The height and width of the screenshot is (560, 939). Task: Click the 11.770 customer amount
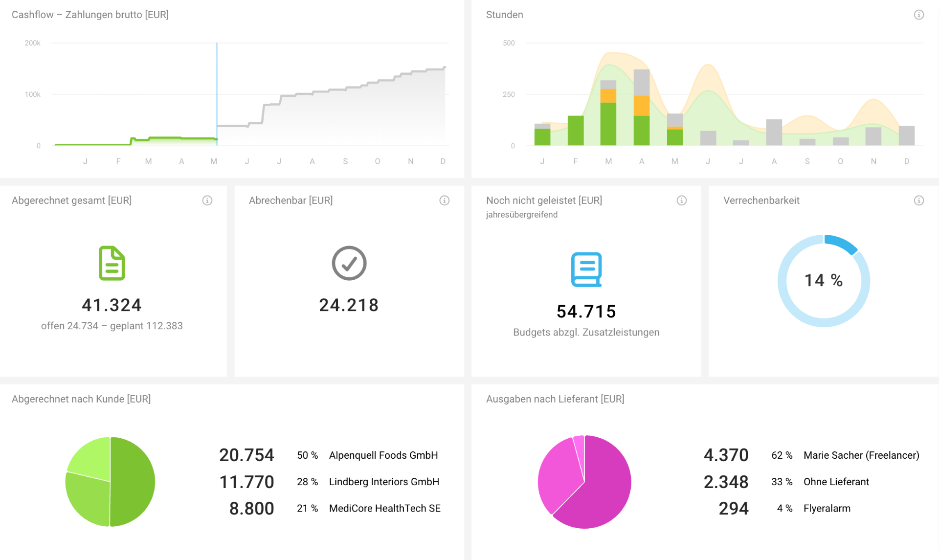pos(246,482)
